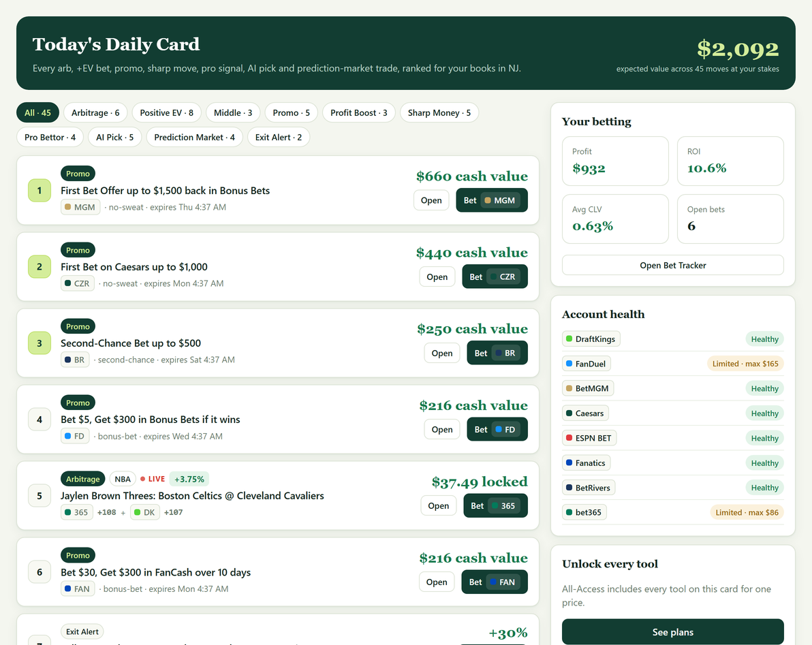
Task: Select Caesars in Account health
Action: click(x=586, y=413)
